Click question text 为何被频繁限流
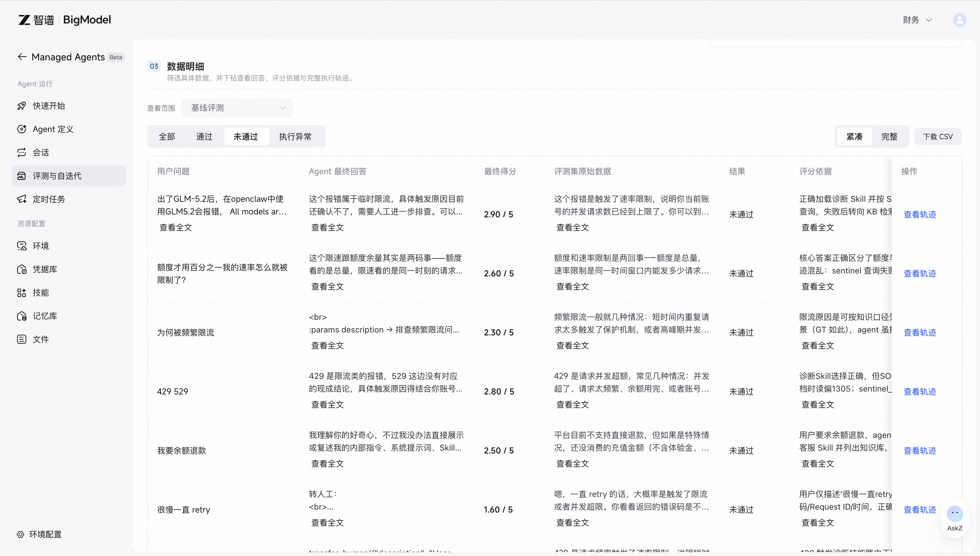The image size is (980, 556). point(185,332)
